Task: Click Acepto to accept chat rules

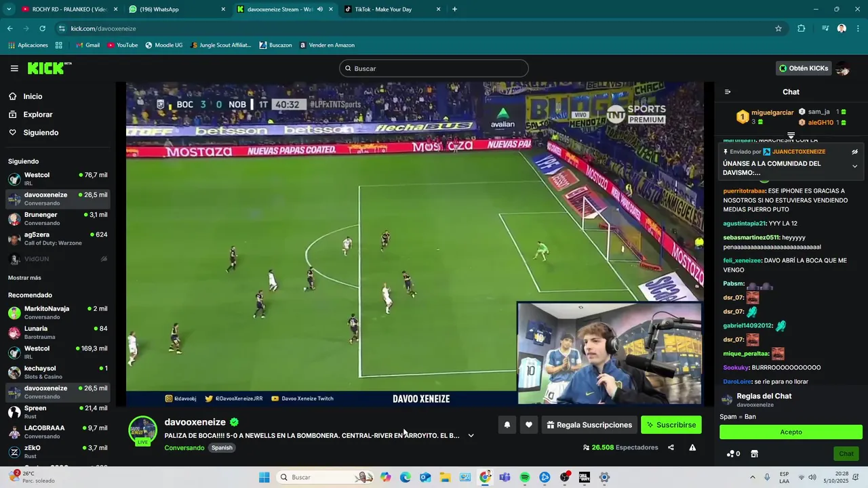Action: [791, 432]
